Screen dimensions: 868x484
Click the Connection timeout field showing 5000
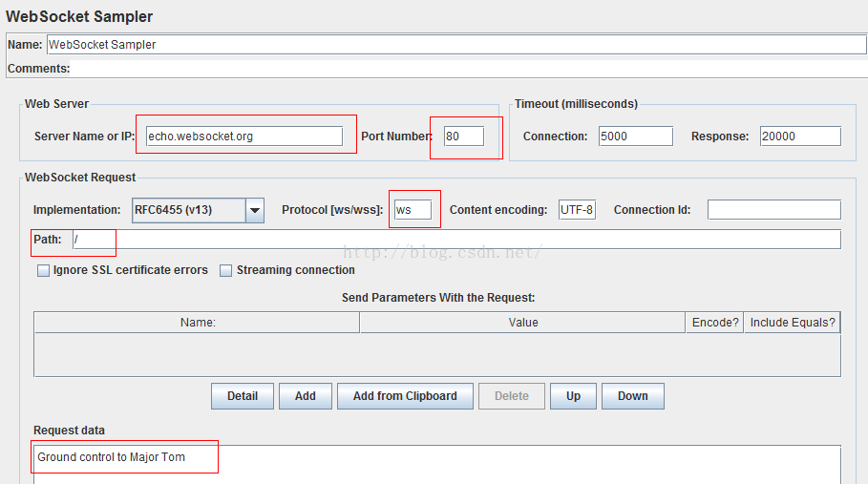636,137
